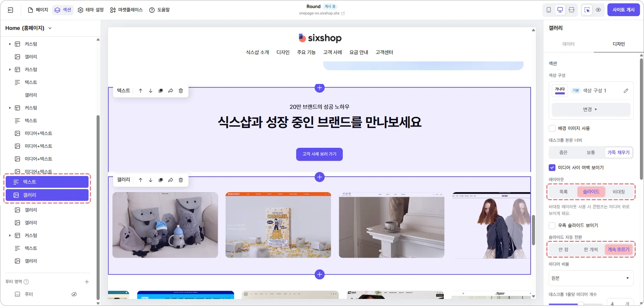Image resolution: width=644 pixels, height=306 pixels.
Task: Click the 가나다 color scheme swatch
Action: click(x=560, y=91)
